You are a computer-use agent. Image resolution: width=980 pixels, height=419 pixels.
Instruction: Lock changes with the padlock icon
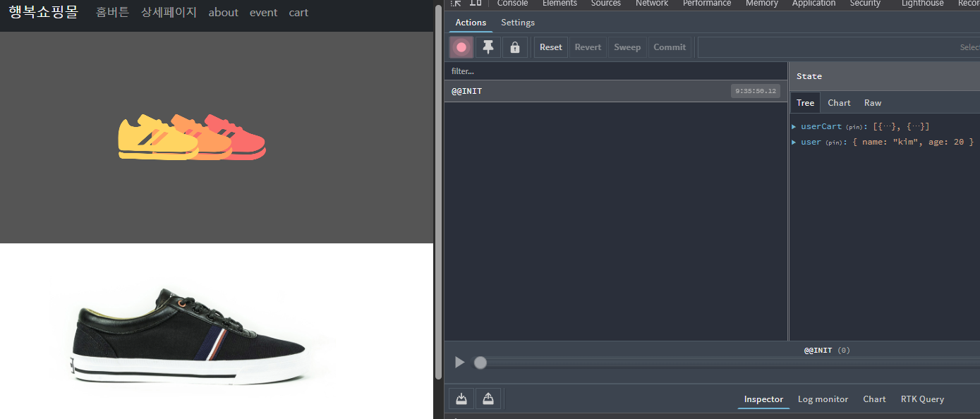point(514,47)
